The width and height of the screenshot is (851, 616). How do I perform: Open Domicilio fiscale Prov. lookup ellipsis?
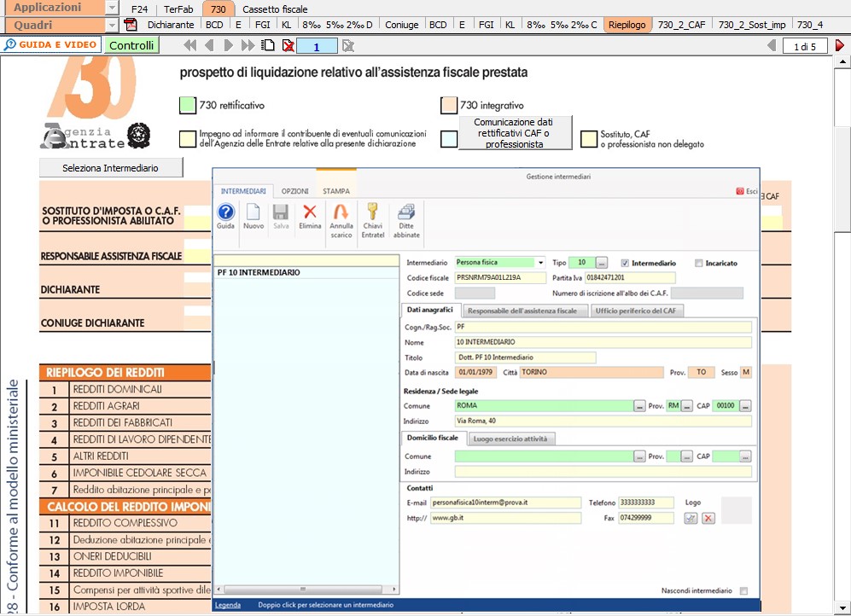[687, 456]
